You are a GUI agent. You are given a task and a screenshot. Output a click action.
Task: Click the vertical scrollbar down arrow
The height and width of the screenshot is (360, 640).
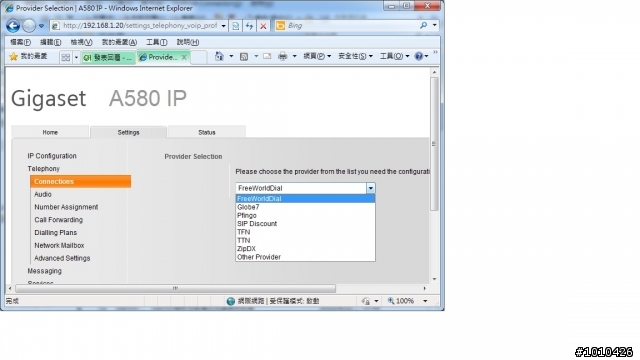coord(434,279)
